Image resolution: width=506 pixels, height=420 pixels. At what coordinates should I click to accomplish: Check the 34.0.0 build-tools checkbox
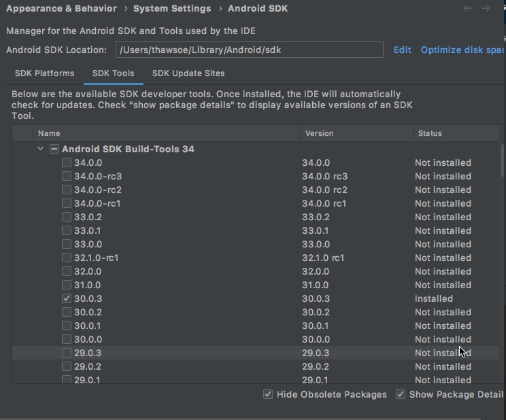67,162
